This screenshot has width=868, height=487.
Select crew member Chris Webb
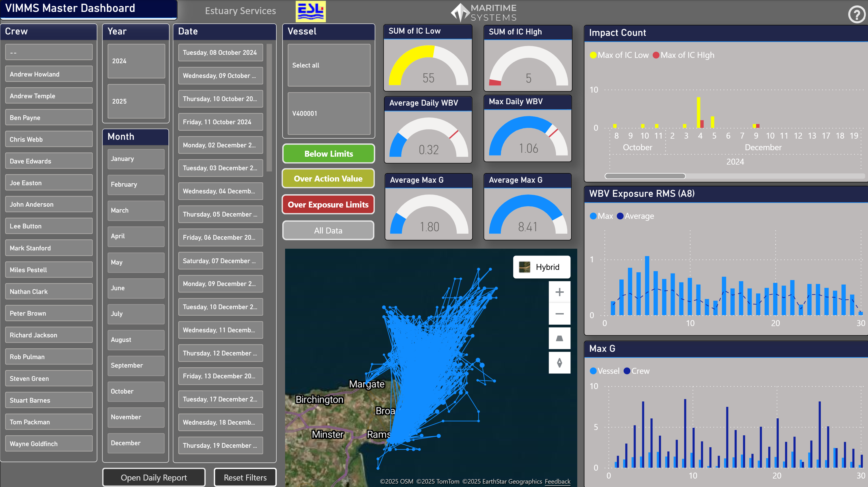pos(49,139)
